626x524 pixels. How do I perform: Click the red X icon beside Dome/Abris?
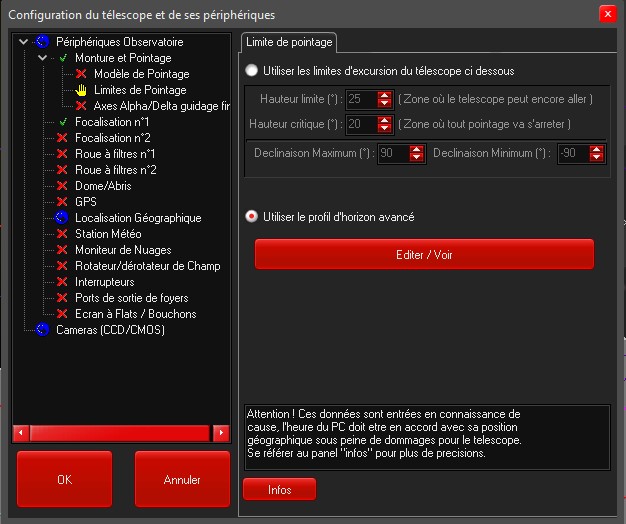pyautogui.click(x=62, y=186)
